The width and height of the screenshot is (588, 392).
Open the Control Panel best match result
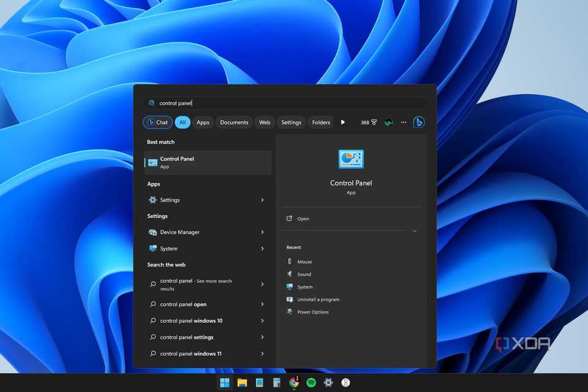[208, 162]
